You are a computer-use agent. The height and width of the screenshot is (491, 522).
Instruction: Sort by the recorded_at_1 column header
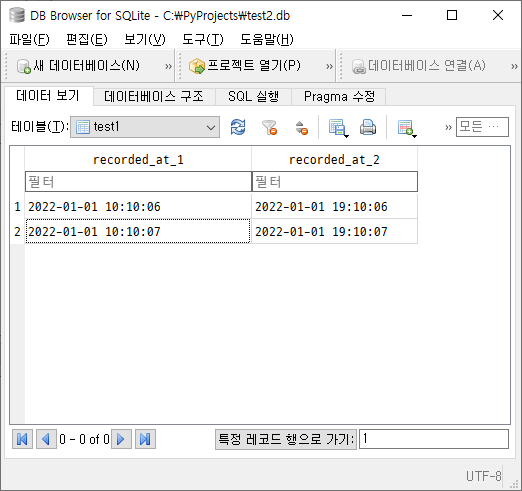pos(138,159)
